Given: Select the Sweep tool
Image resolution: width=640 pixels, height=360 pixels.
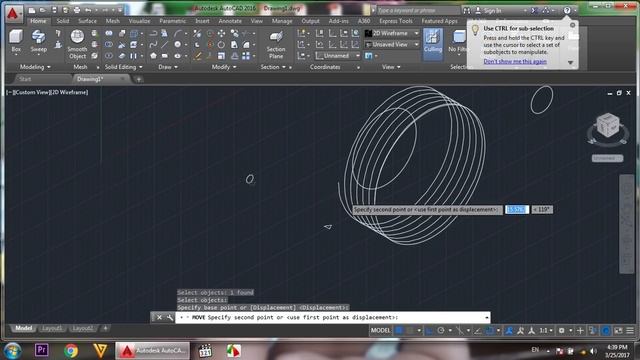Looking at the screenshot, I should pyautogui.click(x=38, y=41).
